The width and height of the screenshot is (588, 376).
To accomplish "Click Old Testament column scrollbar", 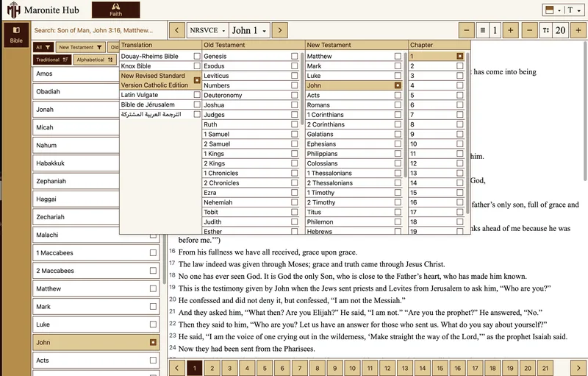I will (x=302, y=88).
